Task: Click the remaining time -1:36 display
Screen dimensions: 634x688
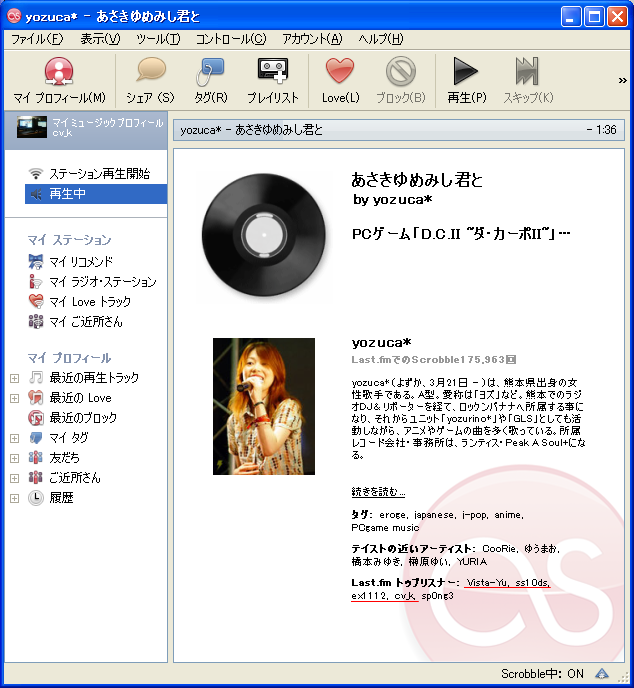Action: pyautogui.click(x=602, y=130)
